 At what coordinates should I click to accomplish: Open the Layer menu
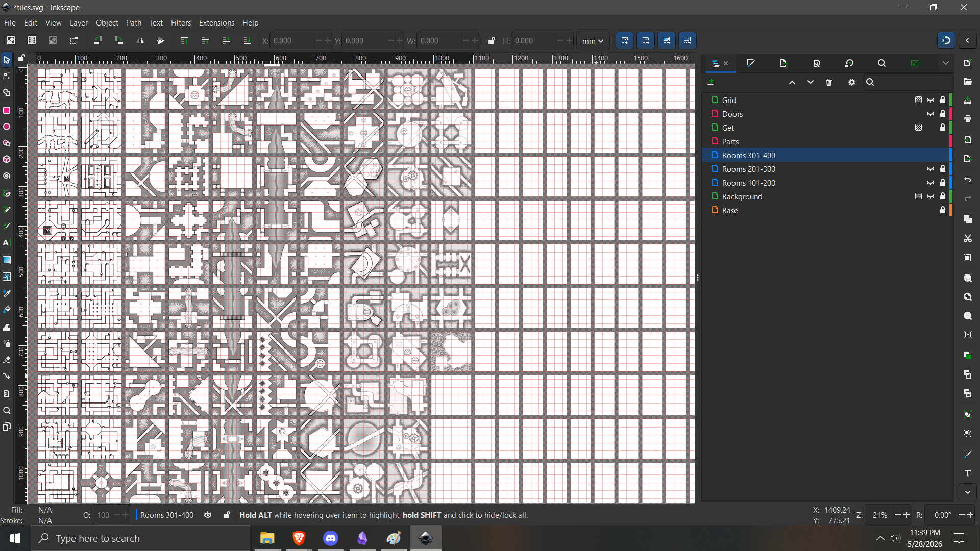pos(79,23)
